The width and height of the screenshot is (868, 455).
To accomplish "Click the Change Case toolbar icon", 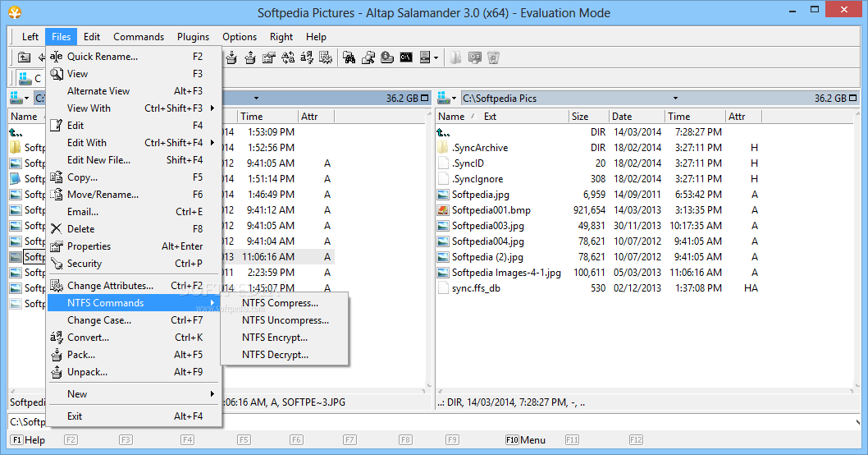I will tap(288, 57).
